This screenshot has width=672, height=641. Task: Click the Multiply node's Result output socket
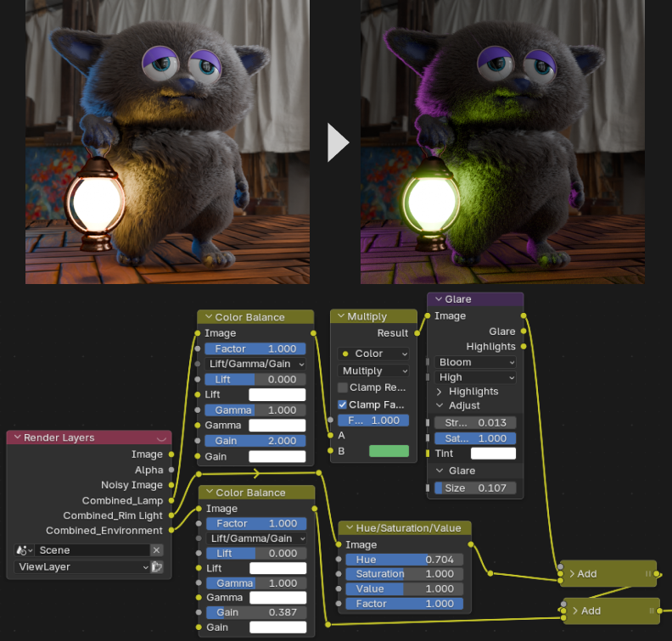click(417, 333)
